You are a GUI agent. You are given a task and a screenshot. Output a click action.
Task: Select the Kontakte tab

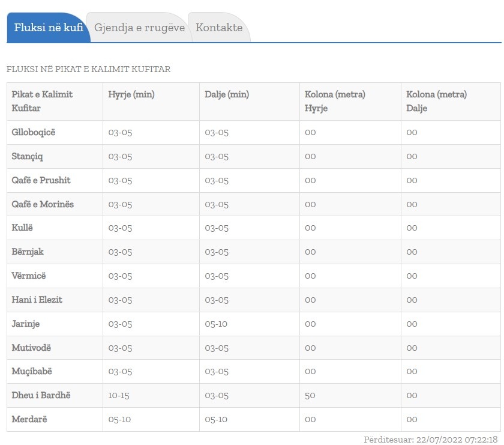(219, 28)
